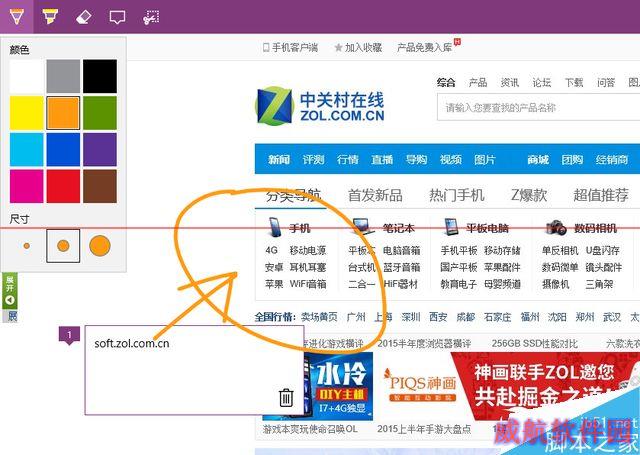This screenshot has width=640, height=455.
Task: Open 评测 in the blue navigation bar
Action: coord(313,160)
